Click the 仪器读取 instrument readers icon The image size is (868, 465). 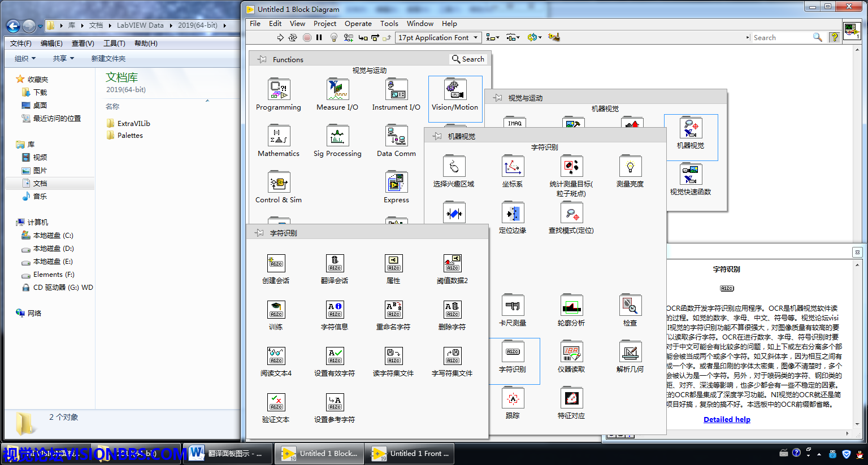(x=571, y=352)
